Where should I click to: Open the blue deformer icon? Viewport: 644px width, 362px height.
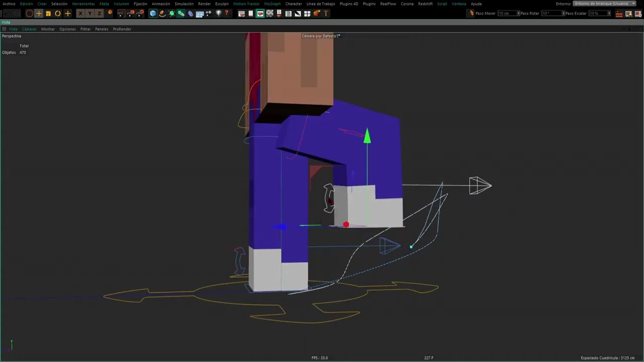click(190, 14)
